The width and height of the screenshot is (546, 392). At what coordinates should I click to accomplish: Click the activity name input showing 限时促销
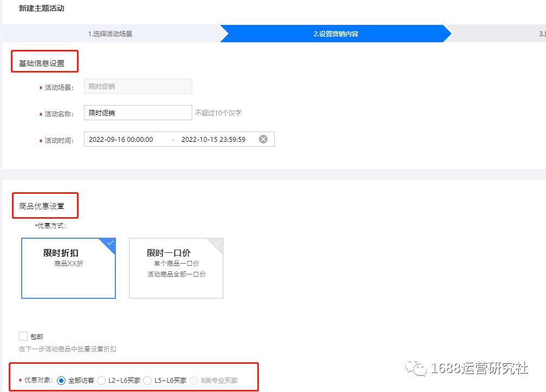point(138,112)
